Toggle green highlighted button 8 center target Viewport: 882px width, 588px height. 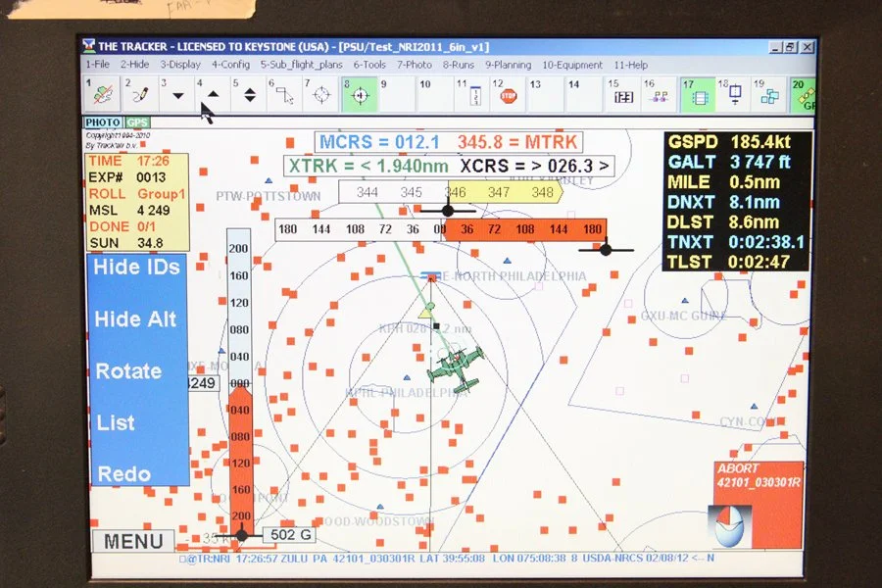(360, 94)
